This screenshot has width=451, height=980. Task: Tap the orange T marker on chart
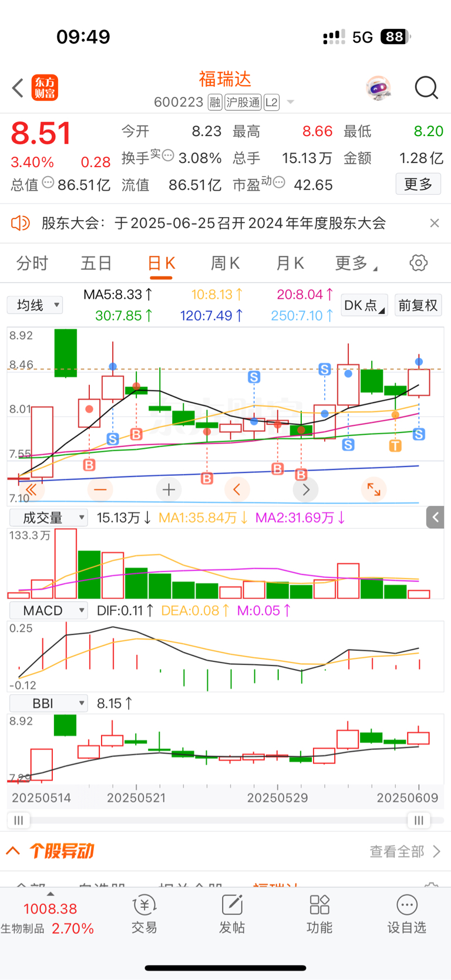pyautogui.click(x=395, y=446)
